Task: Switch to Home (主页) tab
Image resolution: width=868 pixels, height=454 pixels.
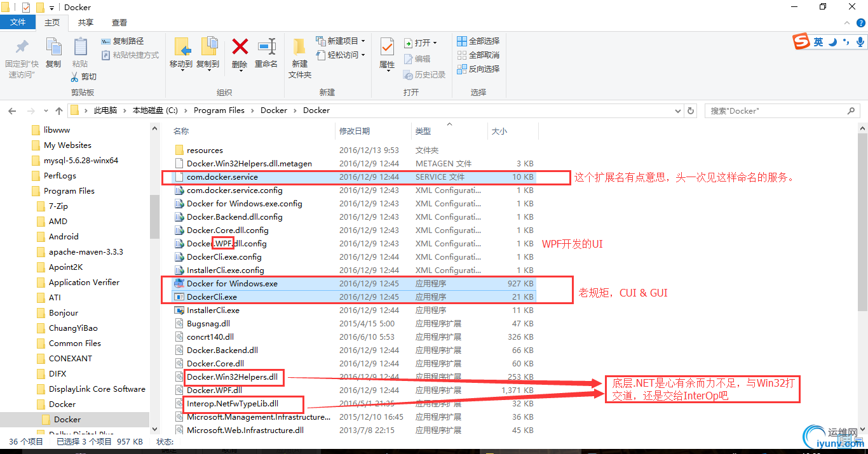Action: [52, 22]
